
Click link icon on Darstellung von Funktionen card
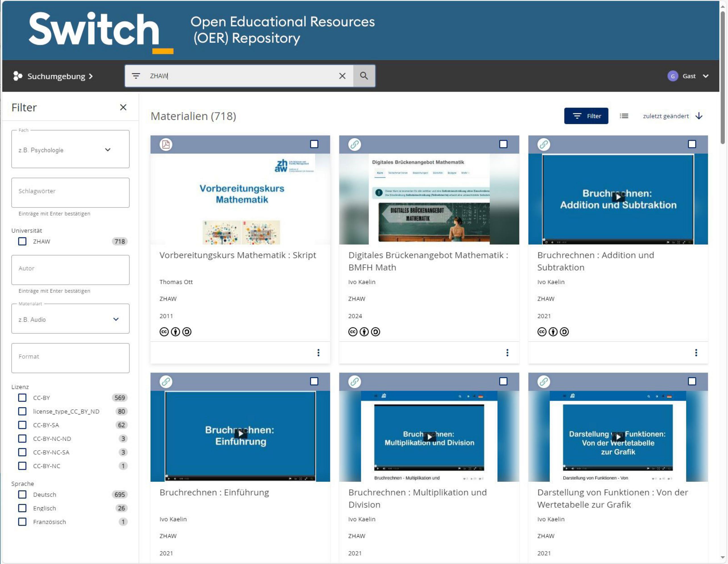tap(544, 382)
